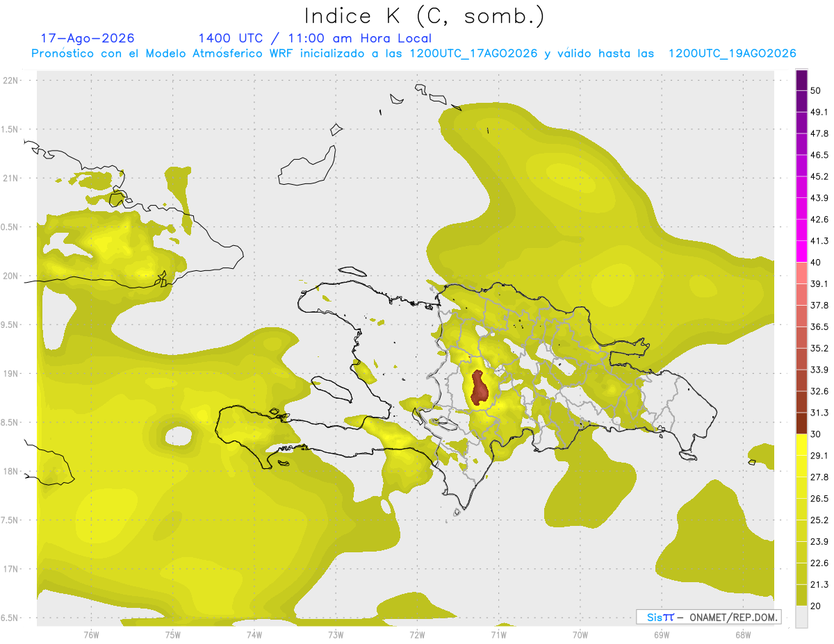Click the "39.1" color scale value
Viewport: 834px width, 644px height.
819,283
